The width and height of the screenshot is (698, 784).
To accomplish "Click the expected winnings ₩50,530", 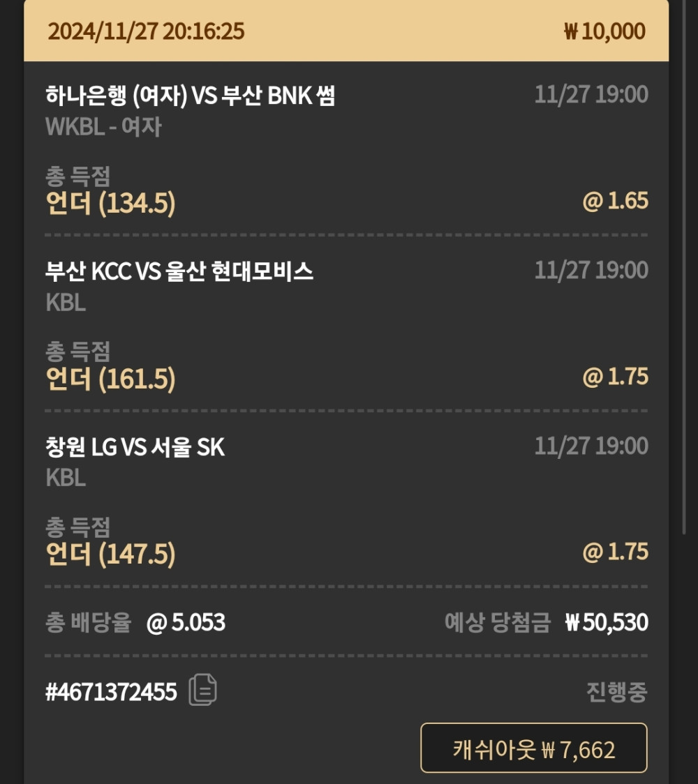I will coord(606,622).
